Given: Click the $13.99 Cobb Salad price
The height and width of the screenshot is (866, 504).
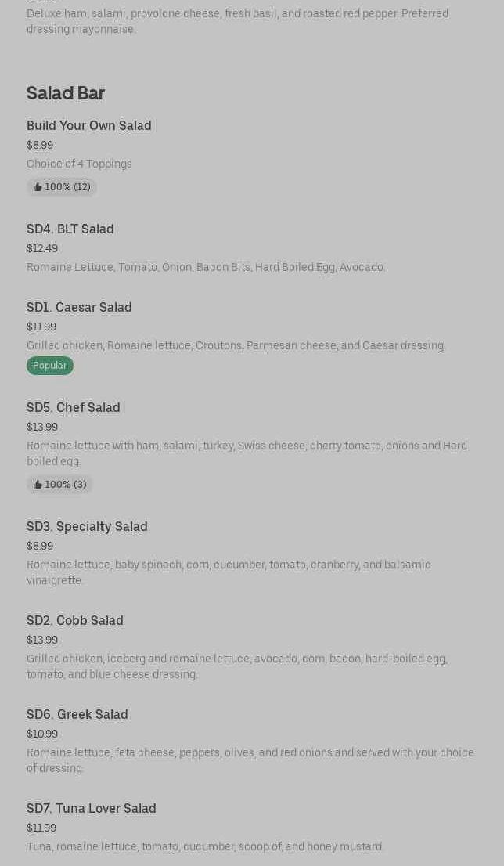Looking at the screenshot, I should click(x=42, y=640).
